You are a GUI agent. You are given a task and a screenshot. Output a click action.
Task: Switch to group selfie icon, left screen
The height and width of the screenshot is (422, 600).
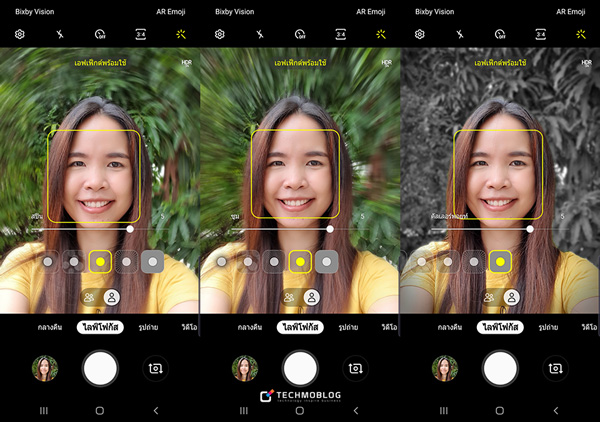point(89,297)
